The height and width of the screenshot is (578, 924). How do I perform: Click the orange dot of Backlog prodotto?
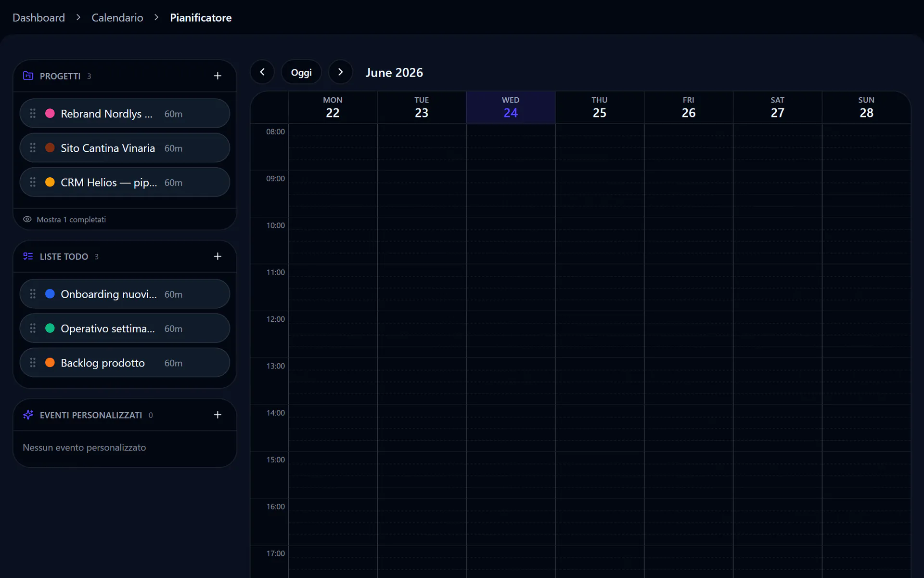[50, 363]
